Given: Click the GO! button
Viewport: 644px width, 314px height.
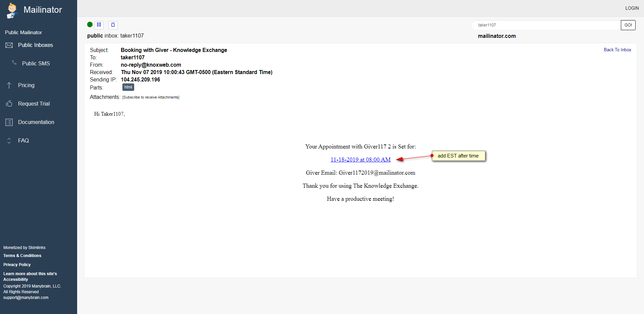Looking at the screenshot, I should 628,25.
